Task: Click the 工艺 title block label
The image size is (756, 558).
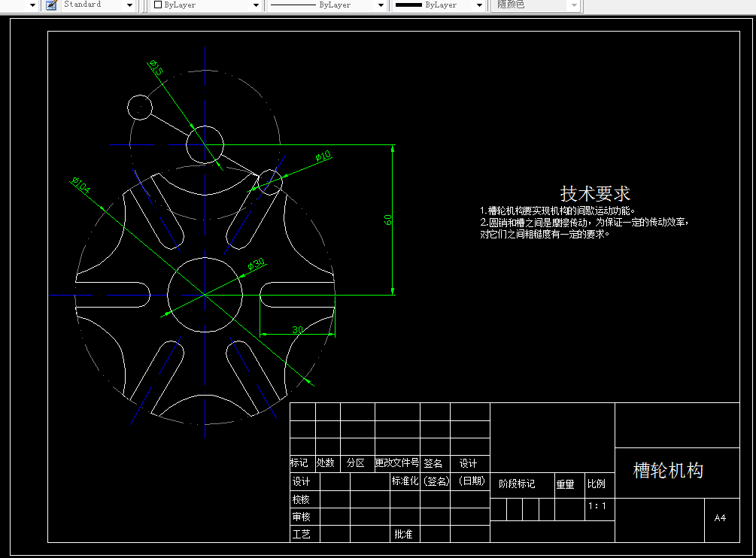Action: pyautogui.click(x=301, y=535)
